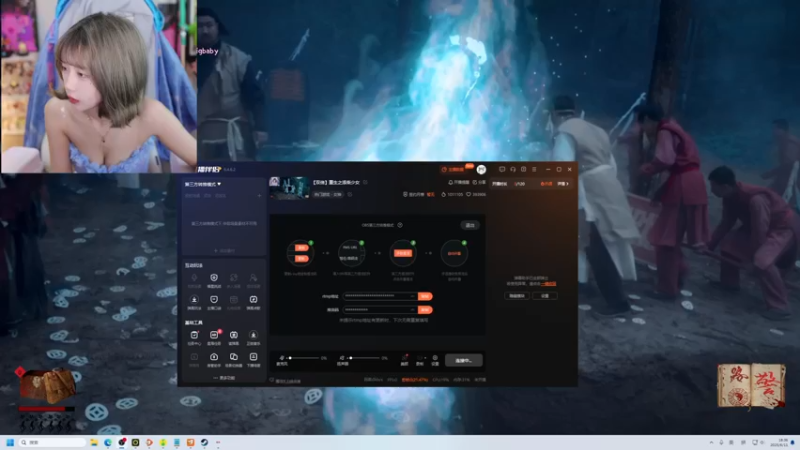
Task: Select the first tab in the right chat panel
Action: click(499, 184)
